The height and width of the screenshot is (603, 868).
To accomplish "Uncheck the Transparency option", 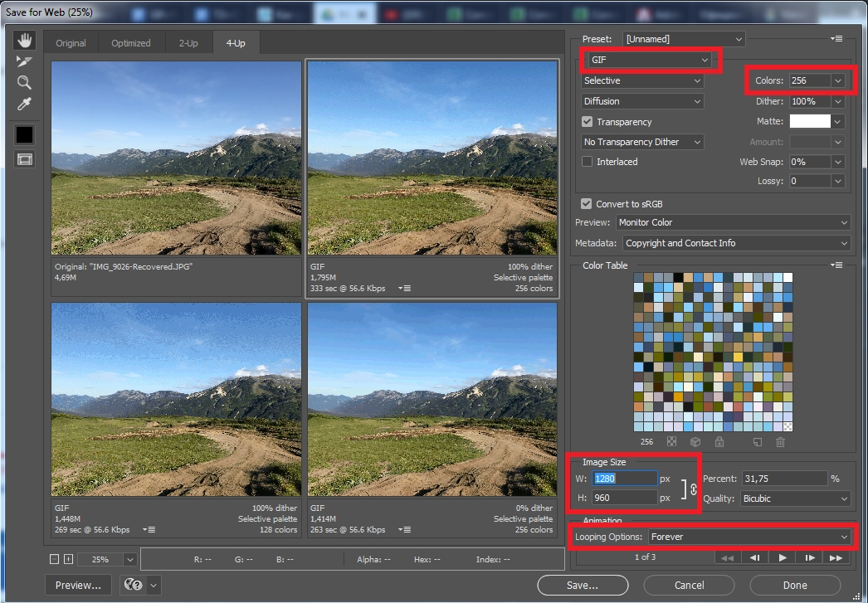I will [588, 121].
